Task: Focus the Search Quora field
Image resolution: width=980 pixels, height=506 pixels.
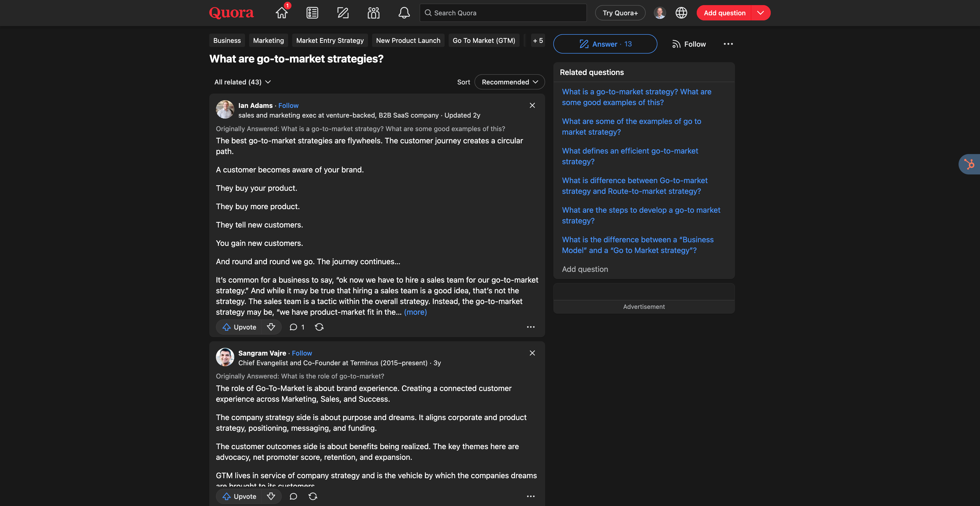Action: [503, 13]
